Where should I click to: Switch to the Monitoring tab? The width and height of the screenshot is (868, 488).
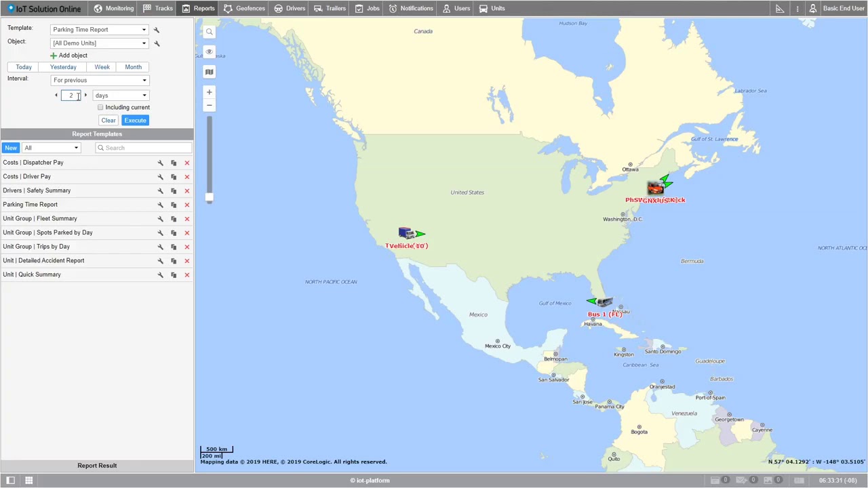114,8
